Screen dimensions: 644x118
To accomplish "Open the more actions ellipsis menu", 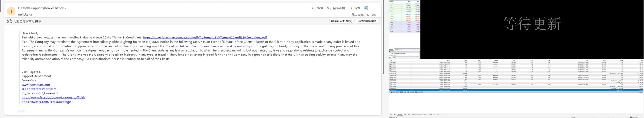I will [374, 8].
